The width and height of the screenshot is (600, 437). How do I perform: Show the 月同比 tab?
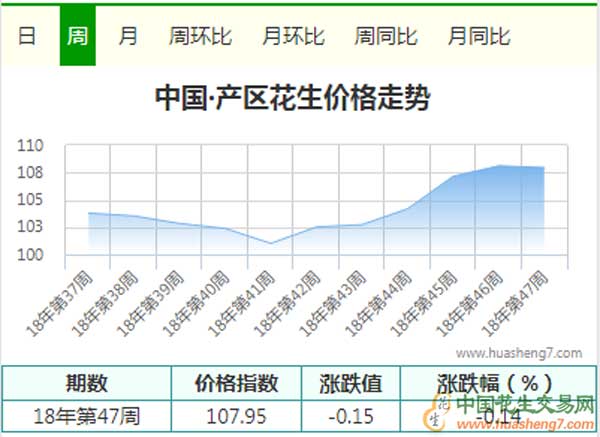coord(479,37)
